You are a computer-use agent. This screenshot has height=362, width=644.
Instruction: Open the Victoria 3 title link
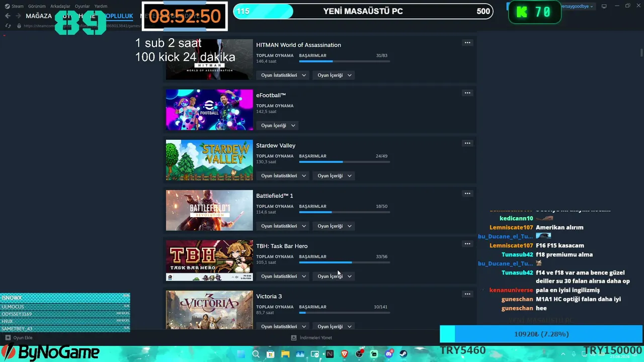[x=269, y=296]
